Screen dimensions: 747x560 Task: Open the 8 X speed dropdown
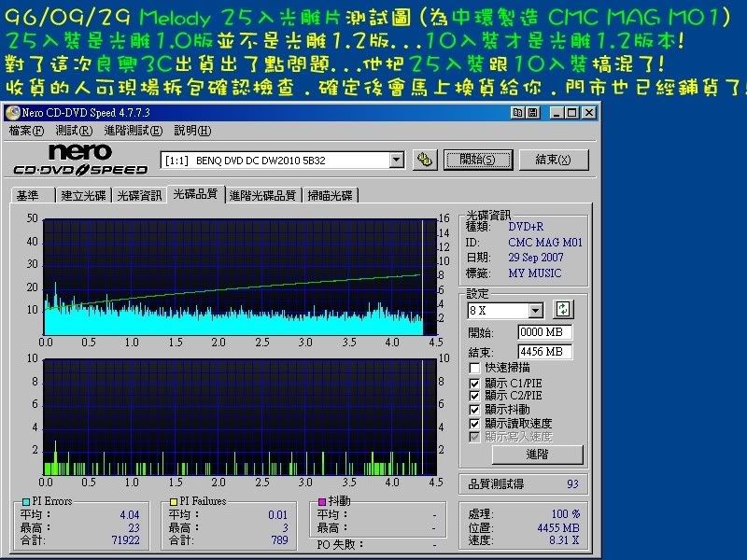[x=536, y=311]
